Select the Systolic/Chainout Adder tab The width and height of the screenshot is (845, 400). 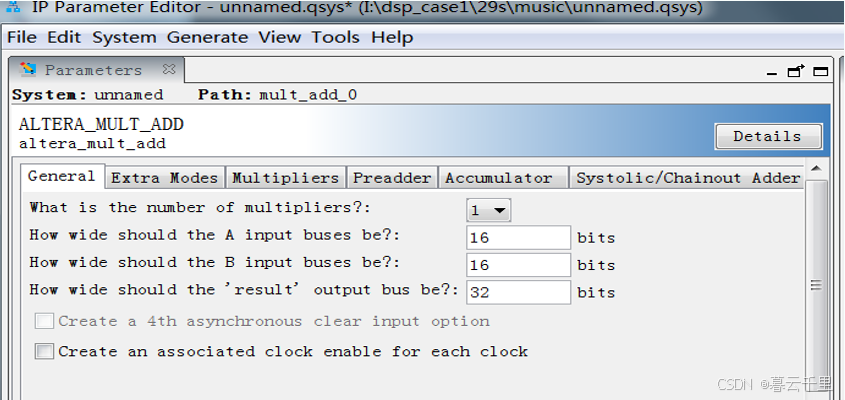[688, 178]
